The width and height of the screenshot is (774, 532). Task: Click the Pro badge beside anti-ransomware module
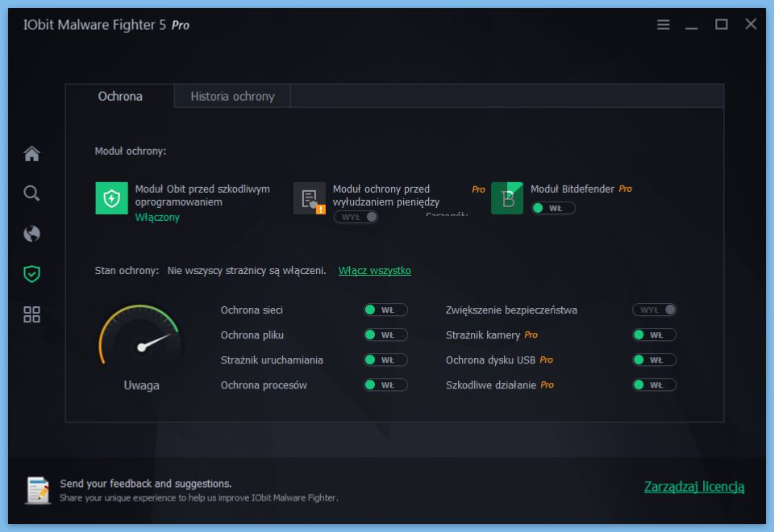pyautogui.click(x=478, y=189)
